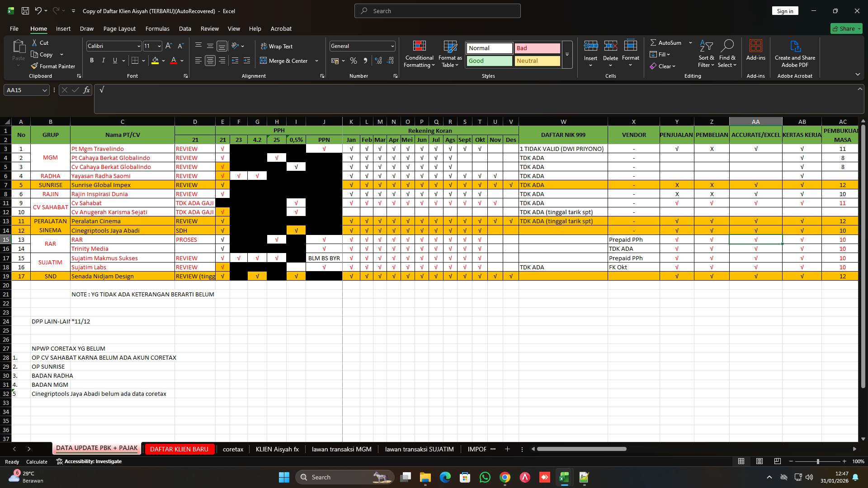868x488 pixels.
Task: Apply the Format Painter
Action: click(x=53, y=66)
